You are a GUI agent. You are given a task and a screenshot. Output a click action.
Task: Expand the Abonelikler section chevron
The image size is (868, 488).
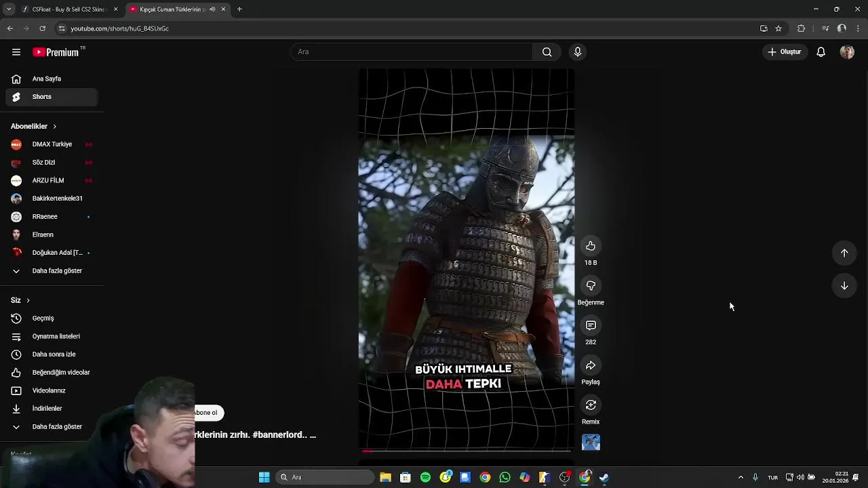(x=54, y=127)
